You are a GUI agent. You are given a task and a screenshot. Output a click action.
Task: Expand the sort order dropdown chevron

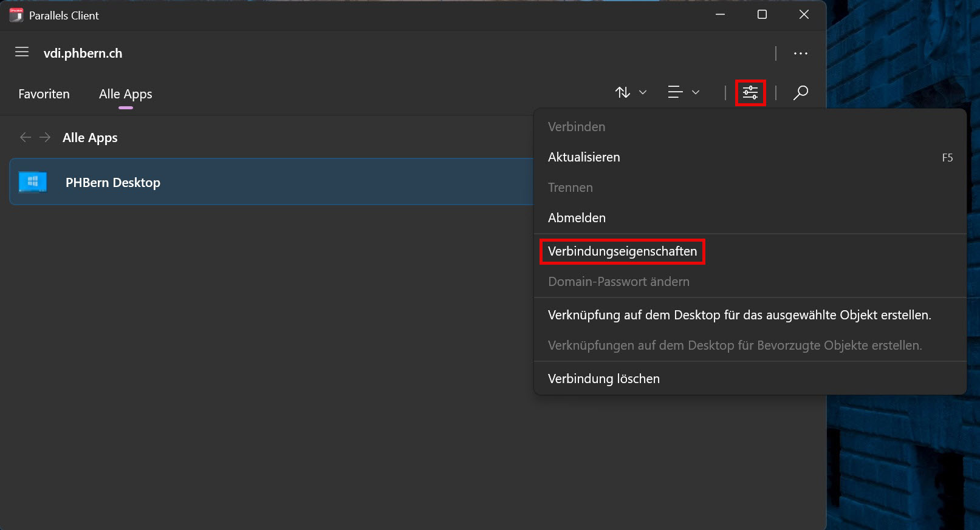pyautogui.click(x=643, y=92)
